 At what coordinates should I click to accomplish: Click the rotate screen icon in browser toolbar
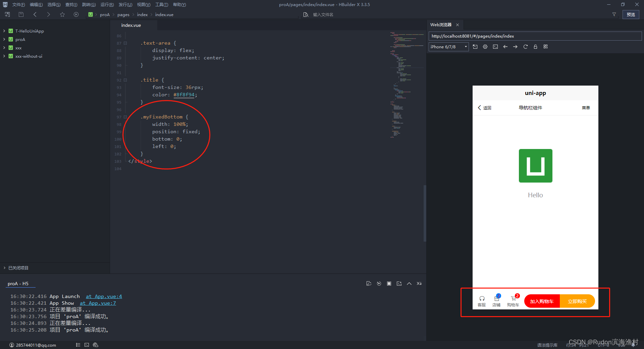click(475, 47)
